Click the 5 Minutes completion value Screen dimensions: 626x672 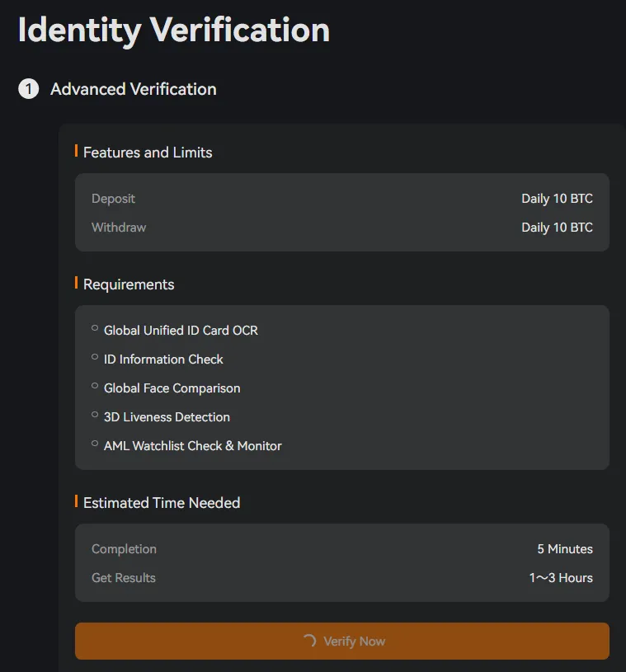click(x=565, y=549)
